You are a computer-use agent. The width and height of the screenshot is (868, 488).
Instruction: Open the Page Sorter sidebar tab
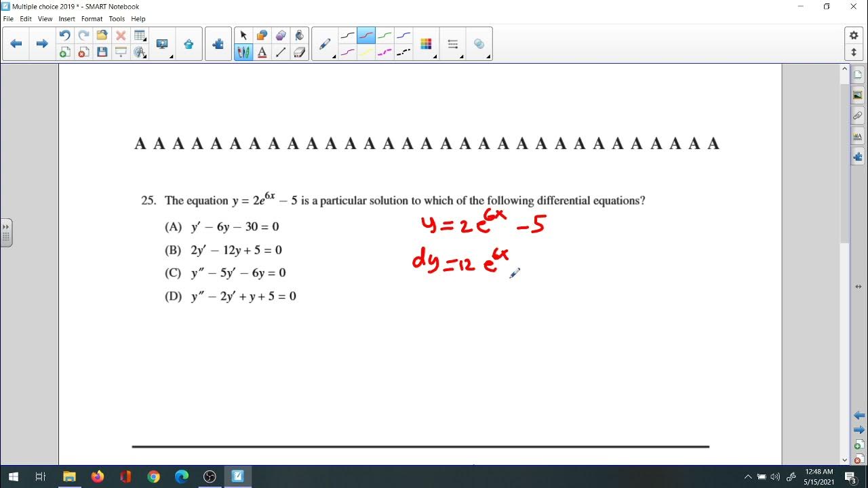pyautogui.click(x=858, y=75)
